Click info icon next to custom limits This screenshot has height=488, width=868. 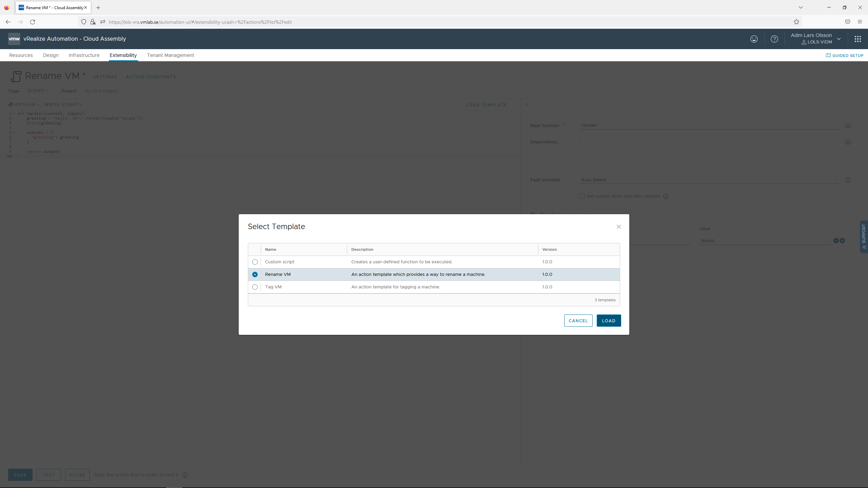(666, 196)
